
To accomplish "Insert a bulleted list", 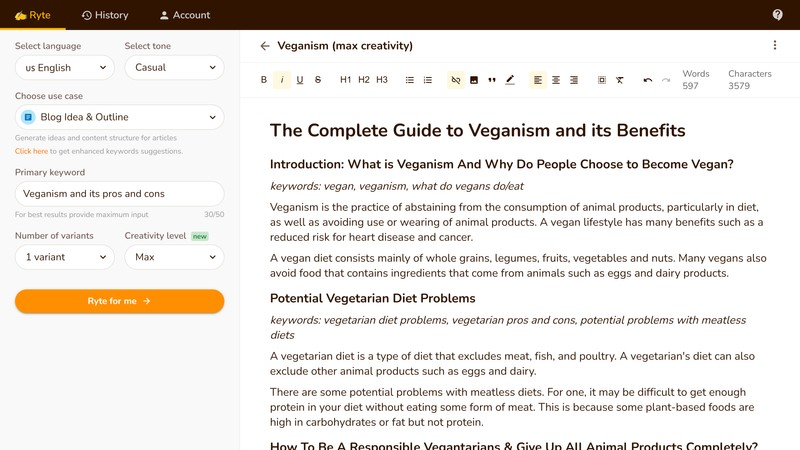I will click(x=410, y=80).
